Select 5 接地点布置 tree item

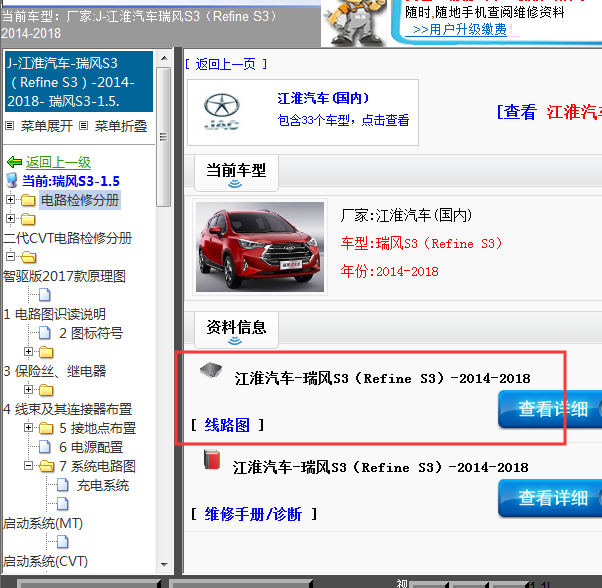[x=98, y=428]
